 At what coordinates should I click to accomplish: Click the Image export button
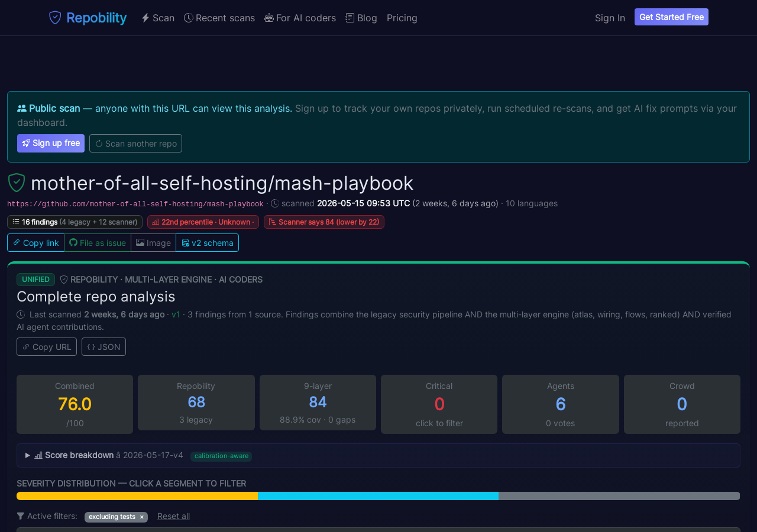[x=153, y=242]
